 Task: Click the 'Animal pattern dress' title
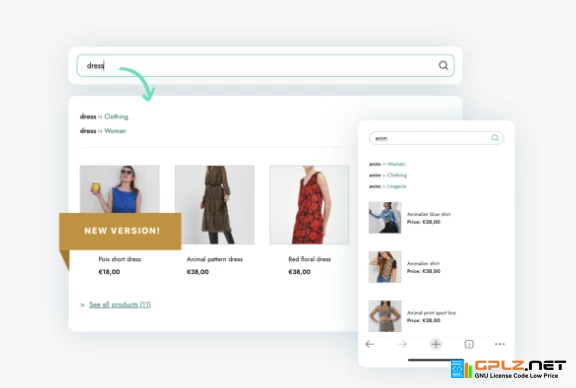pyautogui.click(x=215, y=259)
